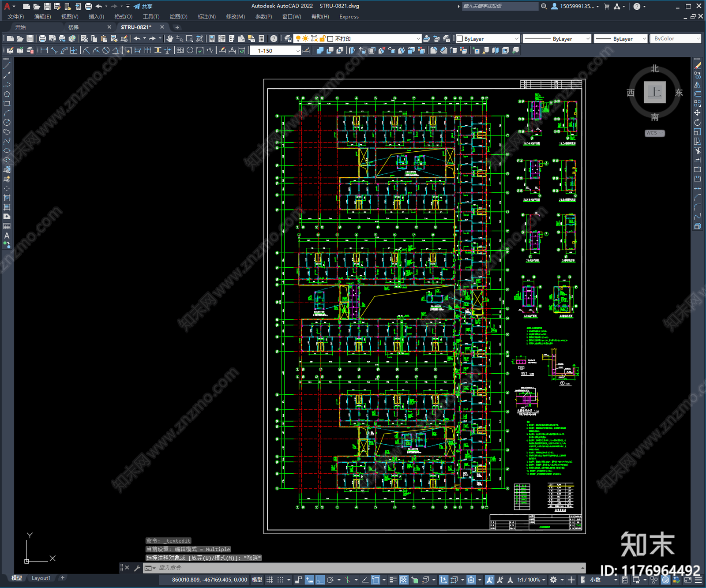
Task: Open the 文件(F) menu
Action: [x=16, y=17]
